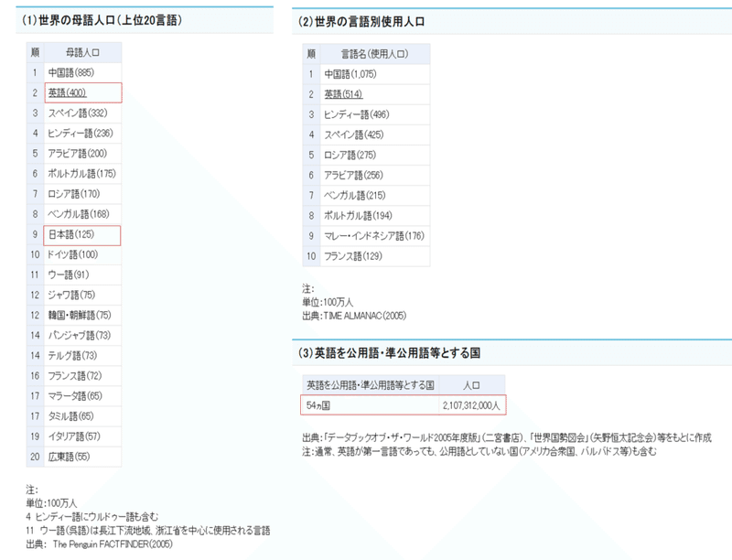Viewport: 732px width, 560px height.
Task: Select the 韓国・朝鮮語(75) cell
Action: click(x=82, y=316)
